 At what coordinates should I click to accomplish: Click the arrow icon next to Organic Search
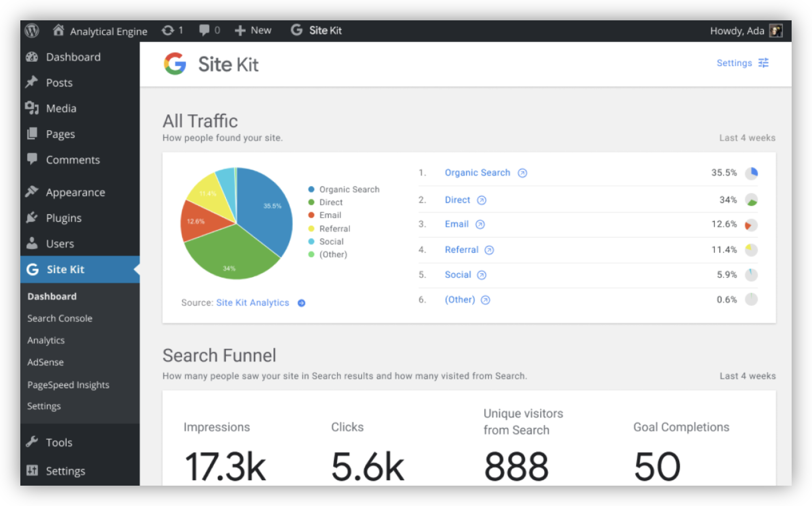click(x=522, y=173)
